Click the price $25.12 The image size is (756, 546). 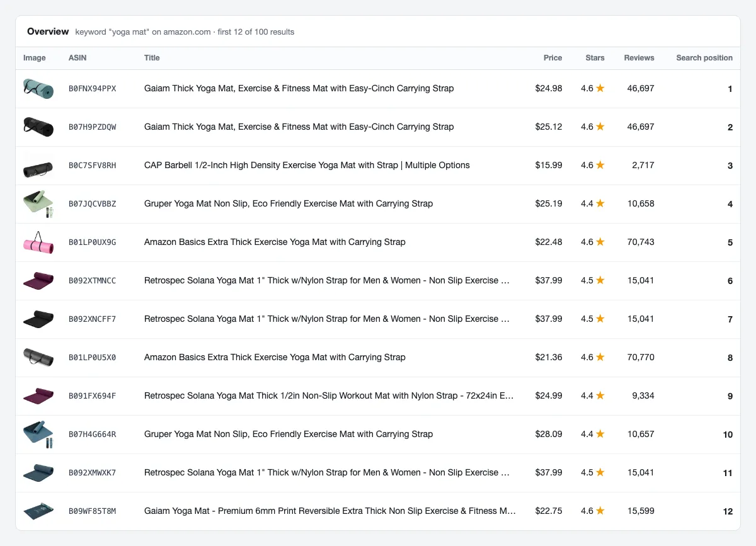(549, 127)
